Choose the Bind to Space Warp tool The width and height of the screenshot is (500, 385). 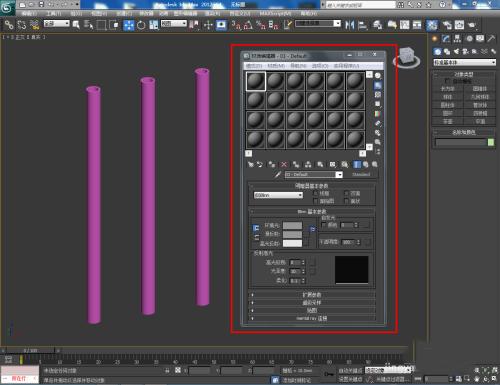(34, 25)
